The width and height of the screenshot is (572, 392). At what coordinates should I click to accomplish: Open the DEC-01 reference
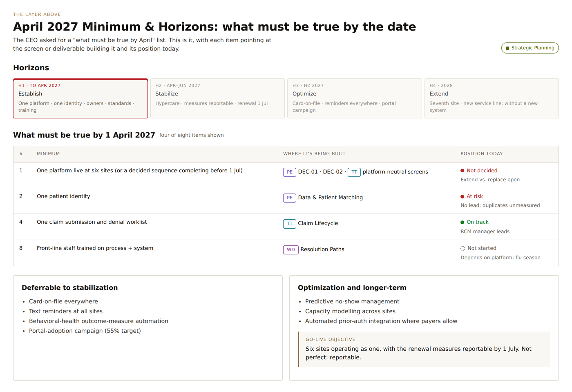pos(308,172)
